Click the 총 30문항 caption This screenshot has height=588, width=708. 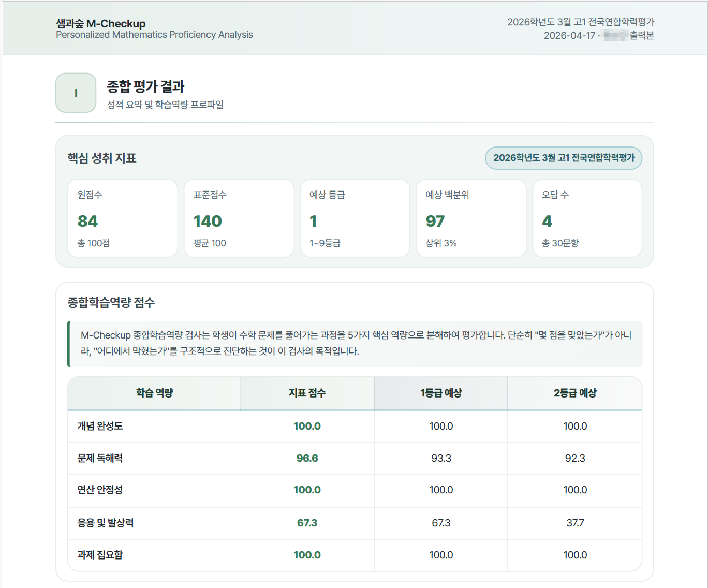pyautogui.click(x=560, y=243)
